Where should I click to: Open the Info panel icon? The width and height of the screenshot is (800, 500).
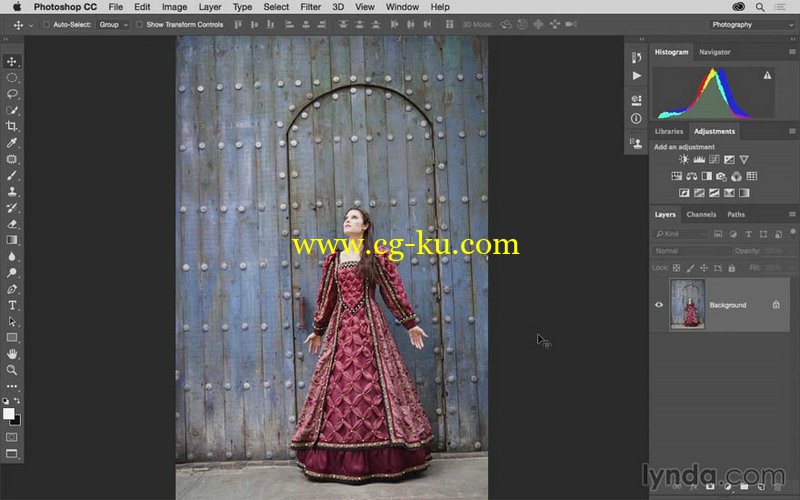point(636,118)
